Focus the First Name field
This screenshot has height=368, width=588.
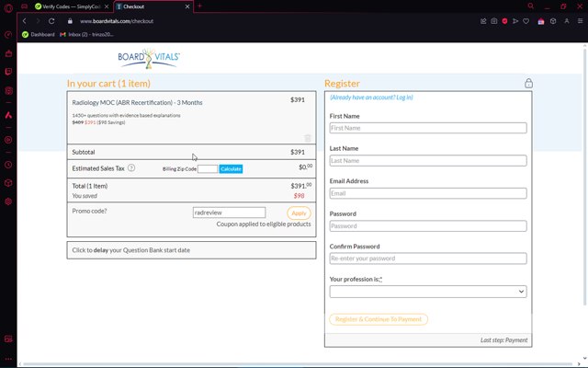428,128
